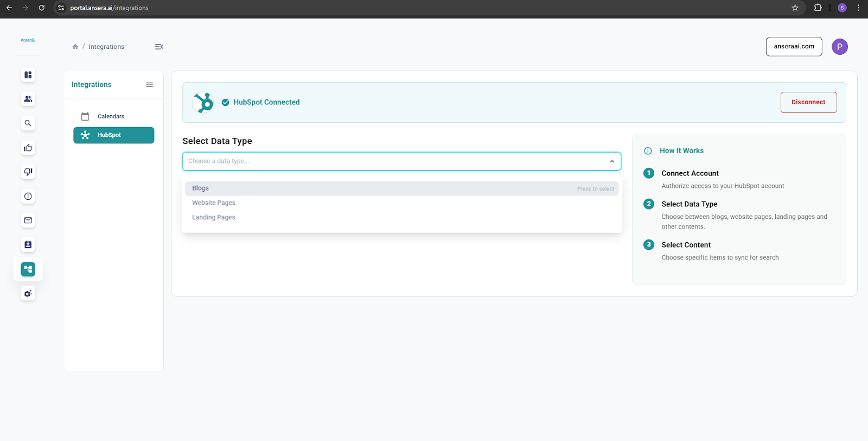868x441 pixels.
Task: Open the browser extensions puzzle icon
Action: click(818, 8)
